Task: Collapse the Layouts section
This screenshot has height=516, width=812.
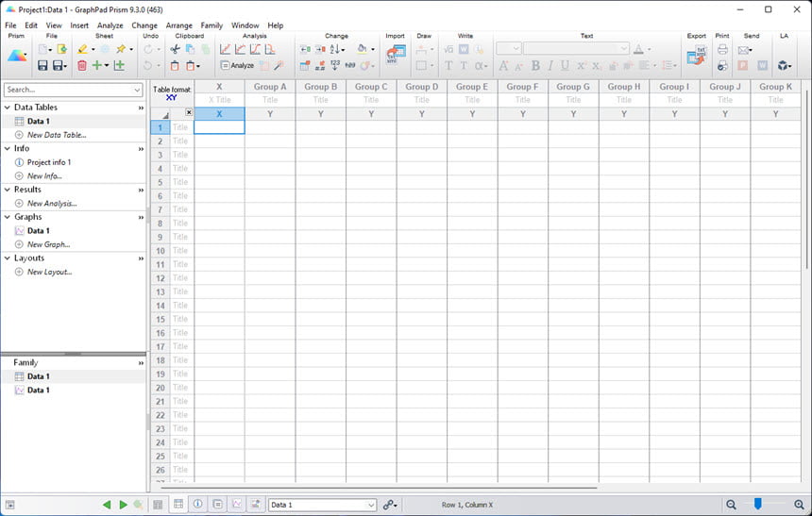Action: (x=8, y=258)
